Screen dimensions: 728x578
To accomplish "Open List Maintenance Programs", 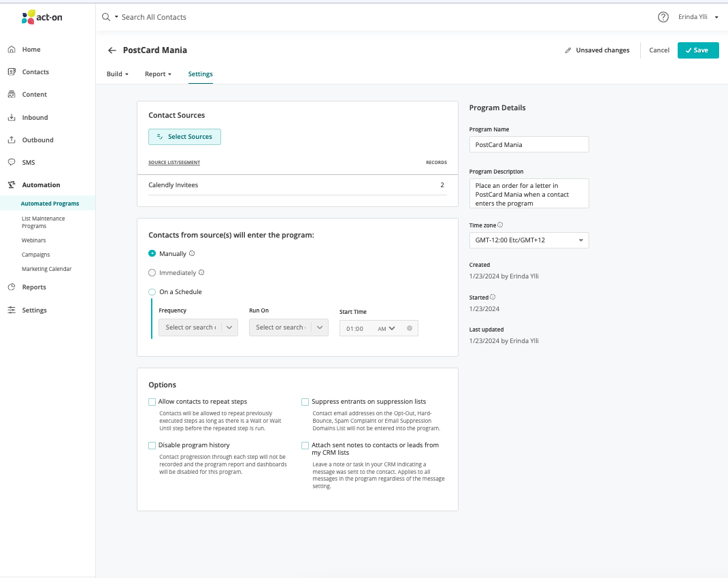I will click(x=43, y=222).
